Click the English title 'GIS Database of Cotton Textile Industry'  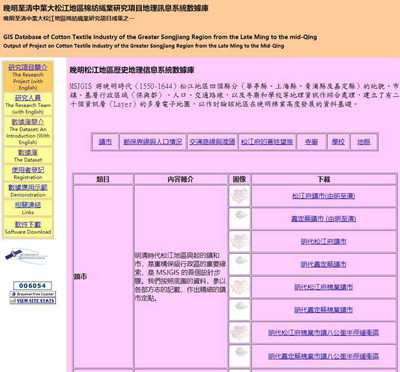coord(160,37)
